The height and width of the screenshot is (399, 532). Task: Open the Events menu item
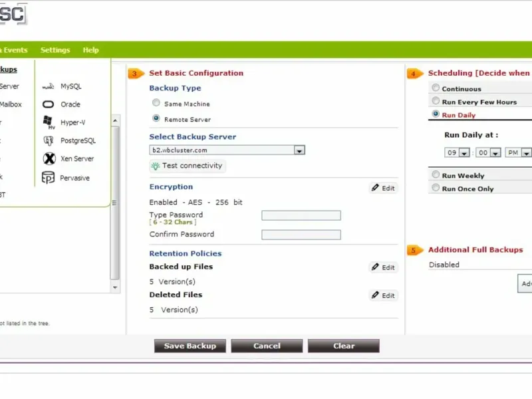coord(14,50)
